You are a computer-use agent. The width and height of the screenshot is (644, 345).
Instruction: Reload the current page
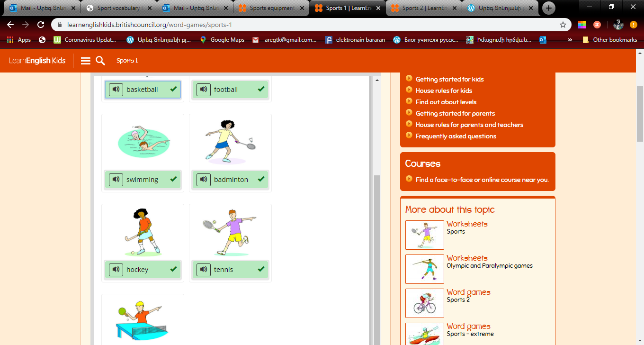point(41,25)
